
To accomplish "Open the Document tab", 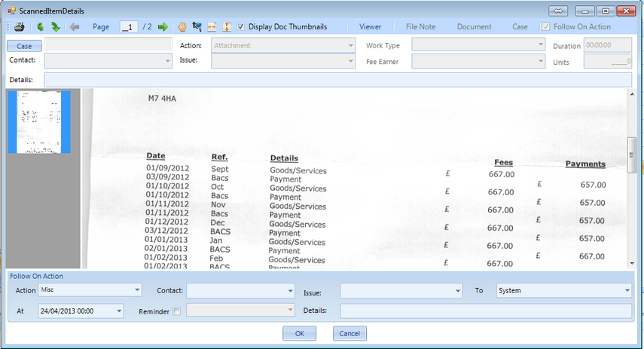I will (x=474, y=26).
